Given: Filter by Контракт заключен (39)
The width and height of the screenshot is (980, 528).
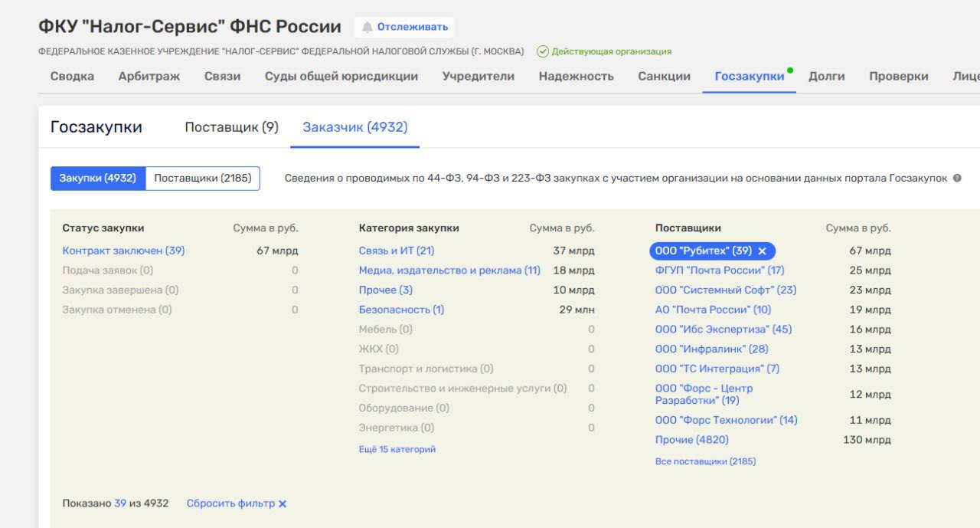Looking at the screenshot, I should tap(123, 251).
